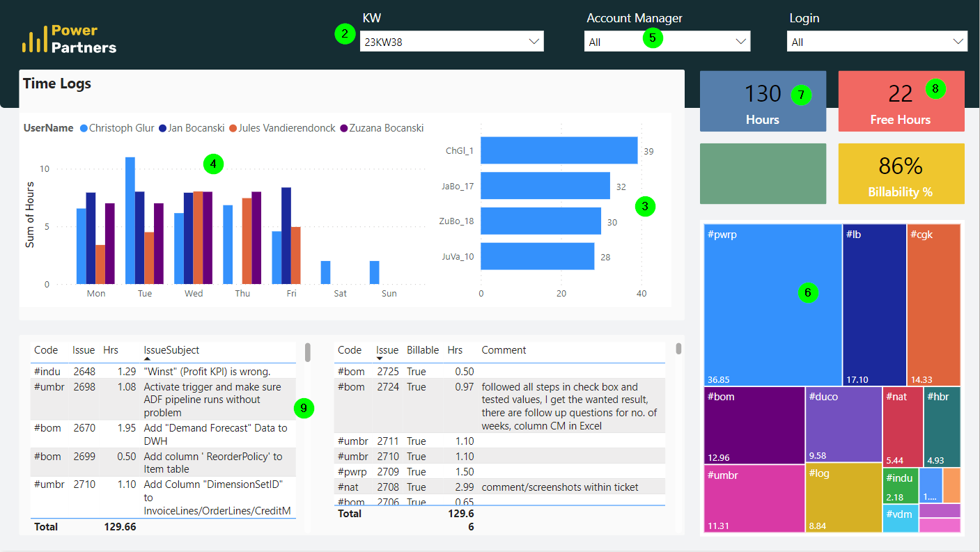980x552 pixels.
Task: Select #pwrp issue 2709 row
Action: (499, 471)
